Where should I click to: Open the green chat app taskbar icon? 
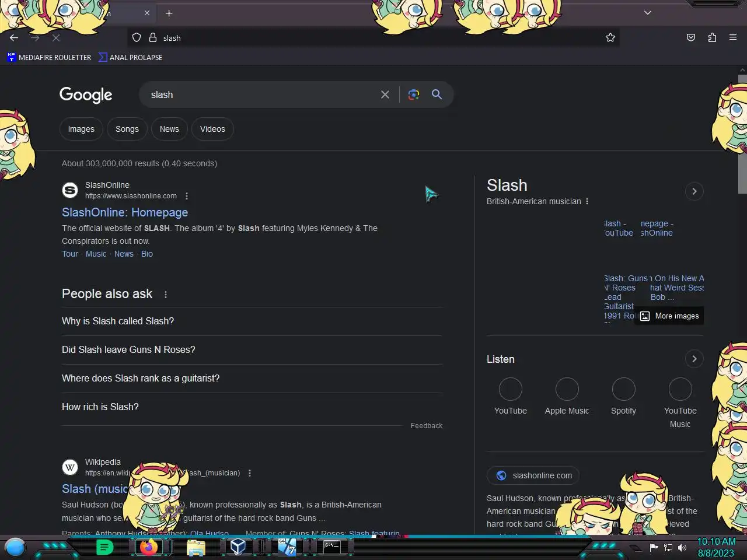(x=104, y=547)
